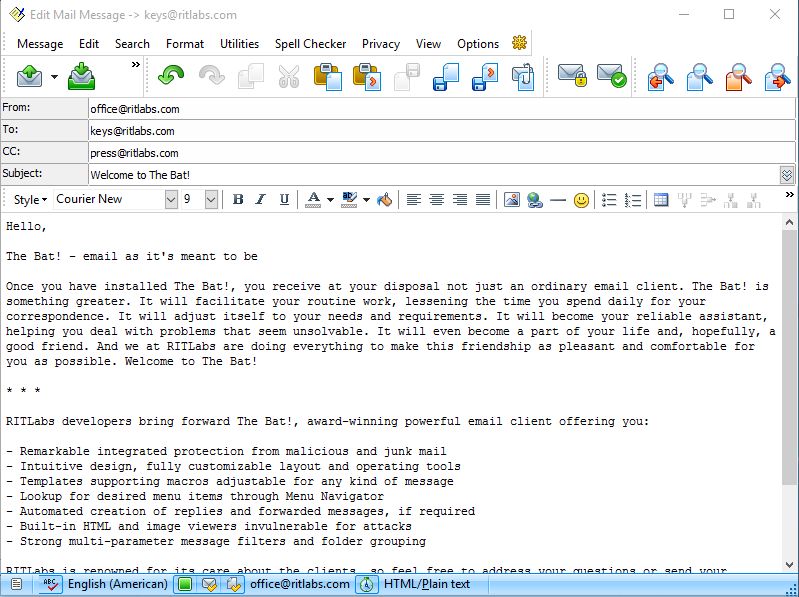
Task: Toggle spell check ABC icon in status bar
Action: click(51, 584)
